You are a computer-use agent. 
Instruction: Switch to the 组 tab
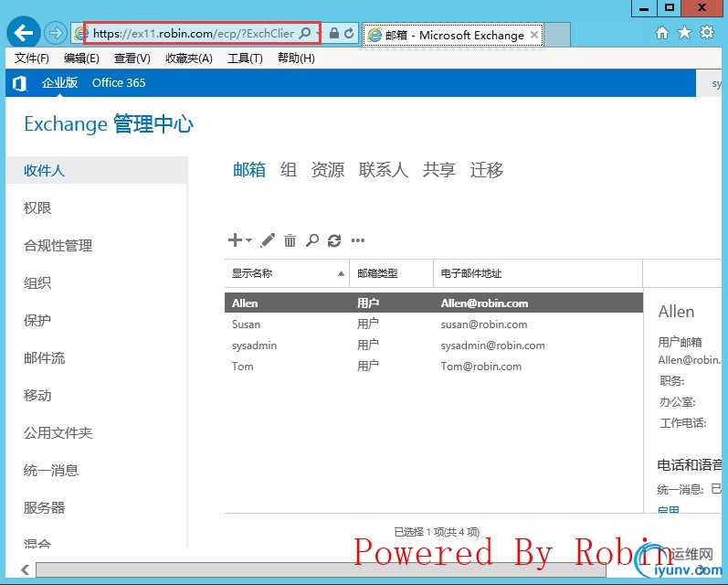click(289, 170)
